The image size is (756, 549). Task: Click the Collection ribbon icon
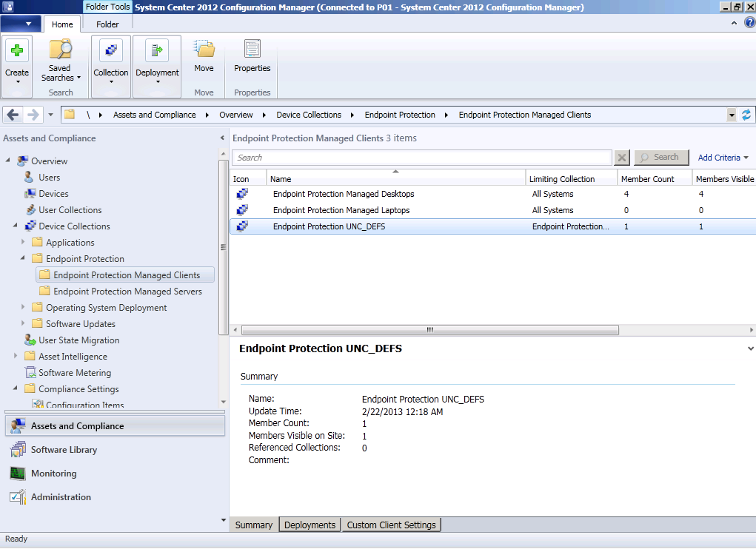click(x=111, y=50)
